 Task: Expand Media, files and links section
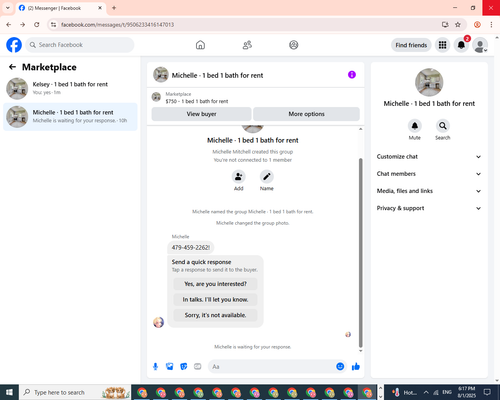click(x=429, y=191)
